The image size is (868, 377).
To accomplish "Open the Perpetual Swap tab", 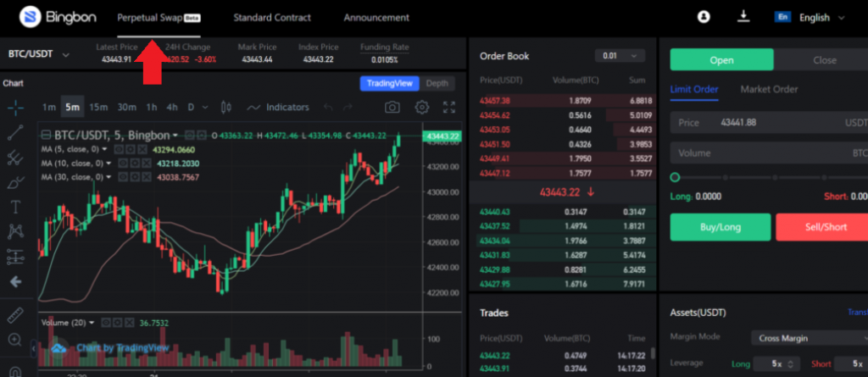I will pyautogui.click(x=159, y=17).
